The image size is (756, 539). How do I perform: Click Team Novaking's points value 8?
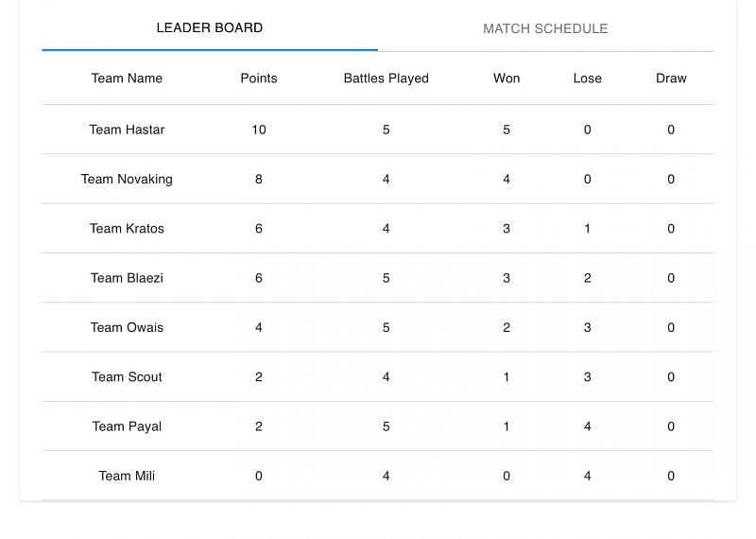click(x=259, y=179)
